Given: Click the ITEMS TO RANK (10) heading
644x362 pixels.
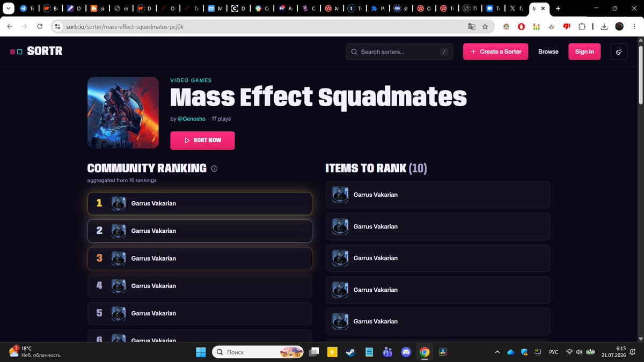Looking at the screenshot, I should [x=376, y=168].
